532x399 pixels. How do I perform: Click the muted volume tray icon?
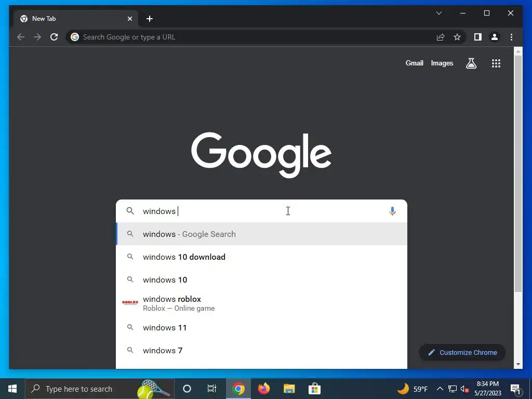(465, 389)
